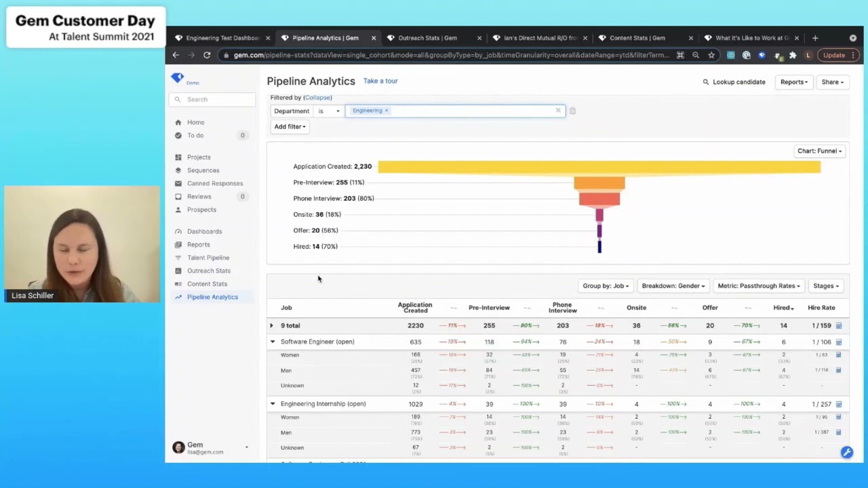Click Engineering Internship 1029 applications cell
868x488 pixels.
(416, 405)
